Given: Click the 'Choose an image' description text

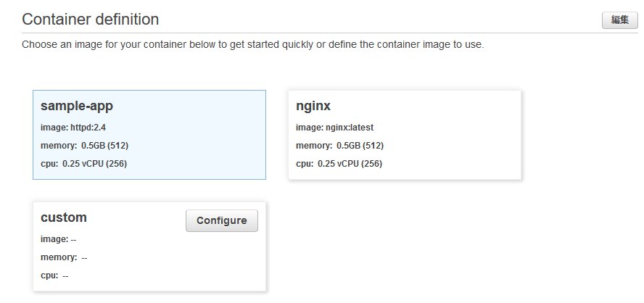Looking at the screenshot, I should (x=252, y=45).
